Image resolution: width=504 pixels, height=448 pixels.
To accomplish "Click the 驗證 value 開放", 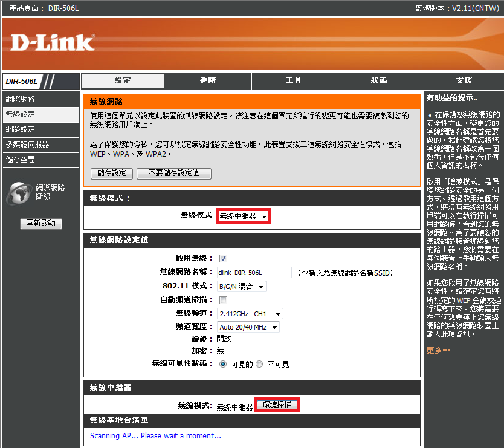I will click(x=224, y=339).
